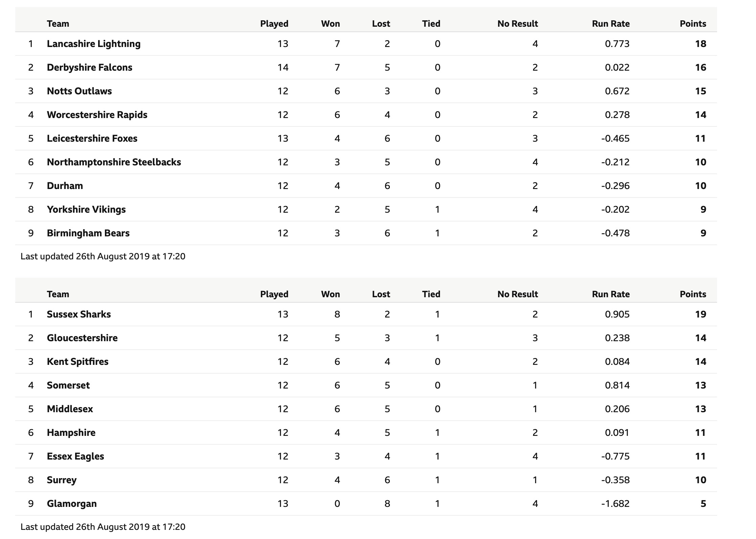Open Somerset team entry
This screenshot has width=756, height=539.
pos(68,385)
